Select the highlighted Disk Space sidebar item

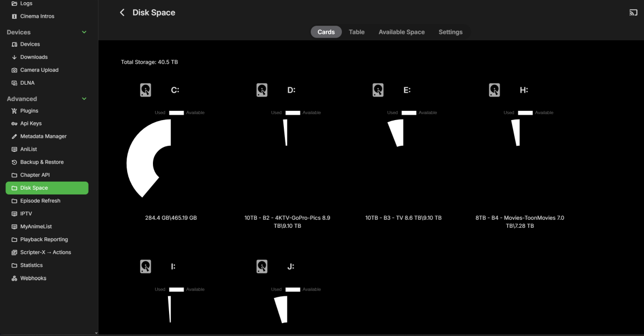tap(47, 188)
